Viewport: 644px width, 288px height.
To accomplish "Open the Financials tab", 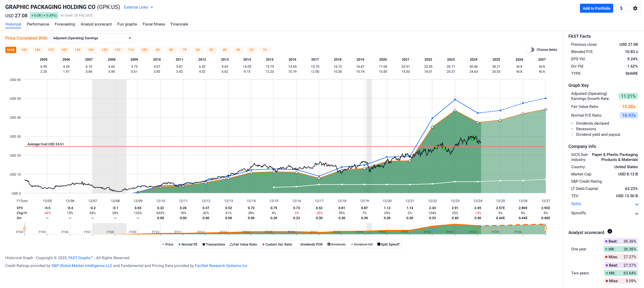I will pyautogui.click(x=179, y=24).
